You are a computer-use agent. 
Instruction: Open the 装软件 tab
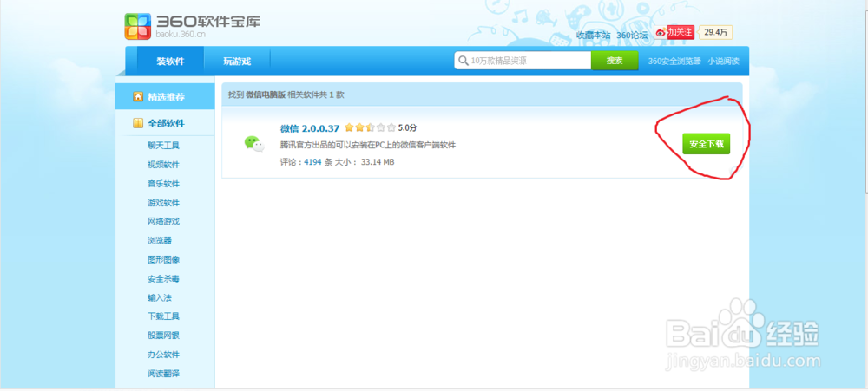(x=170, y=61)
